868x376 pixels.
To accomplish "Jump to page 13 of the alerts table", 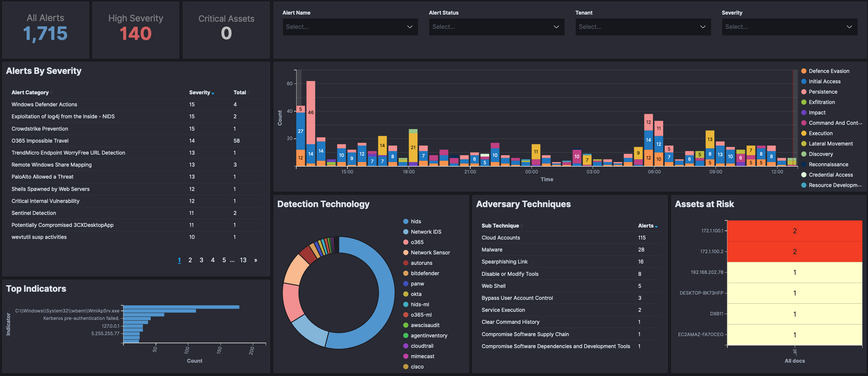I will 243,260.
